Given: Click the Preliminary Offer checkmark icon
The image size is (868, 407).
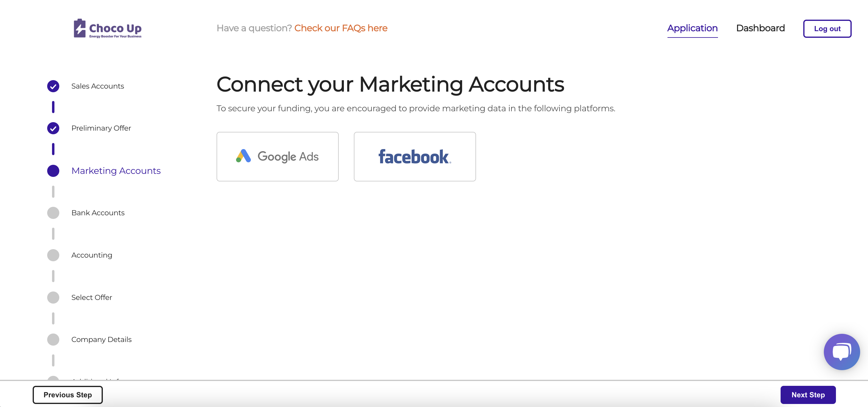Looking at the screenshot, I should coord(53,129).
